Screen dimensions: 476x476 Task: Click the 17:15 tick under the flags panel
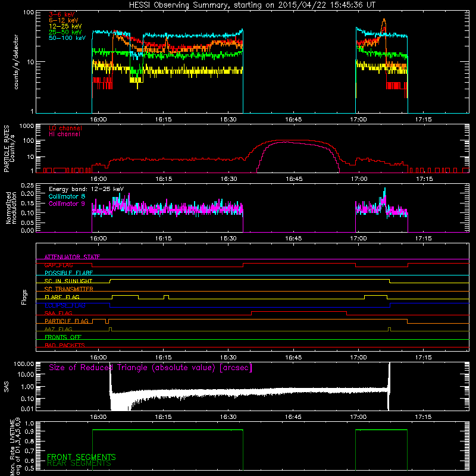(423, 358)
